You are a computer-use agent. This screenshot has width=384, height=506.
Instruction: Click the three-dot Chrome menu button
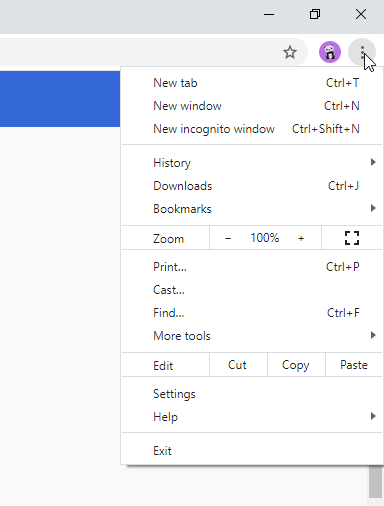[362, 52]
